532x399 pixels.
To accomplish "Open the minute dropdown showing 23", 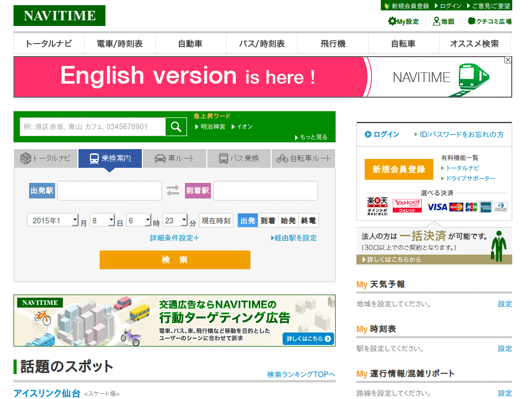I will 175,220.
